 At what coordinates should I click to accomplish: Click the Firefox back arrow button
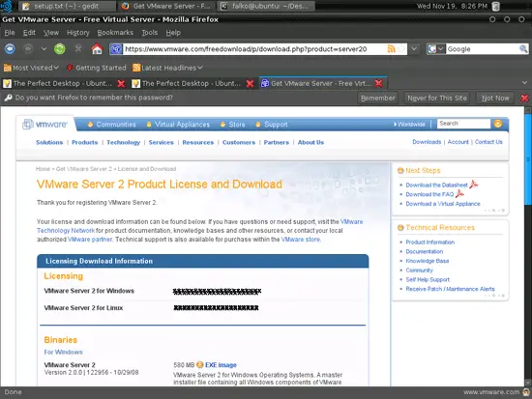coord(10,49)
